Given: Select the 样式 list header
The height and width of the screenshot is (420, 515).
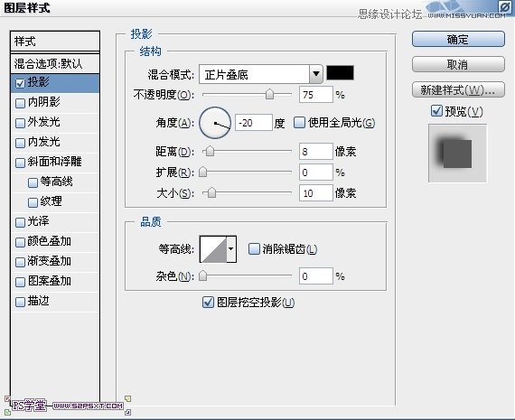Looking at the screenshot, I should [55, 42].
